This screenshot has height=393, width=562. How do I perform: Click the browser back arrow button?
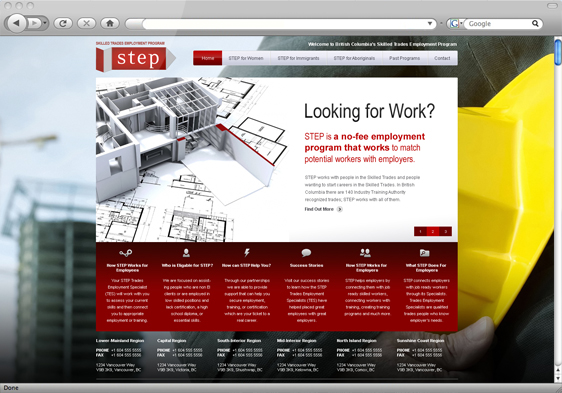[16, 23]
